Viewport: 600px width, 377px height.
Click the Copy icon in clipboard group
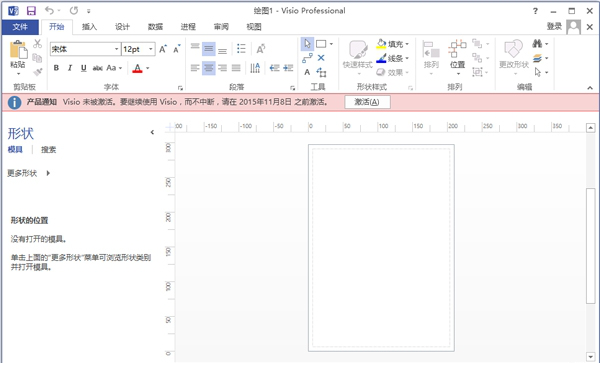[x=37, y=58]
